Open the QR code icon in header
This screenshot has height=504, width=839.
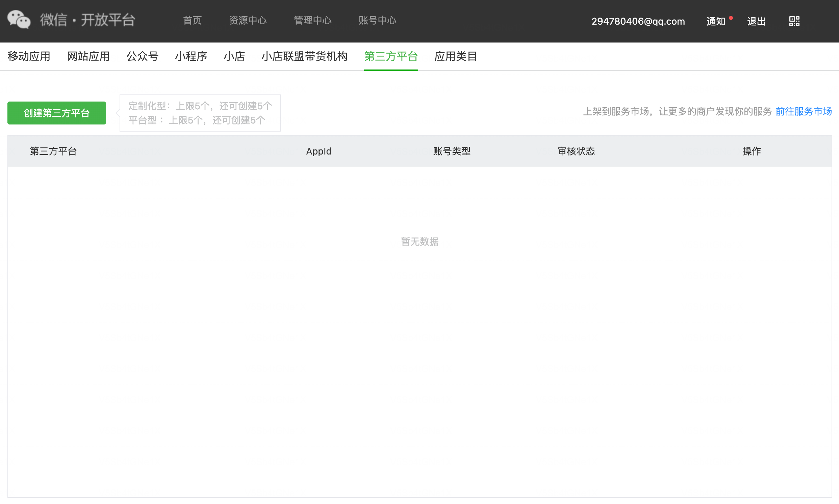[794, 21]
